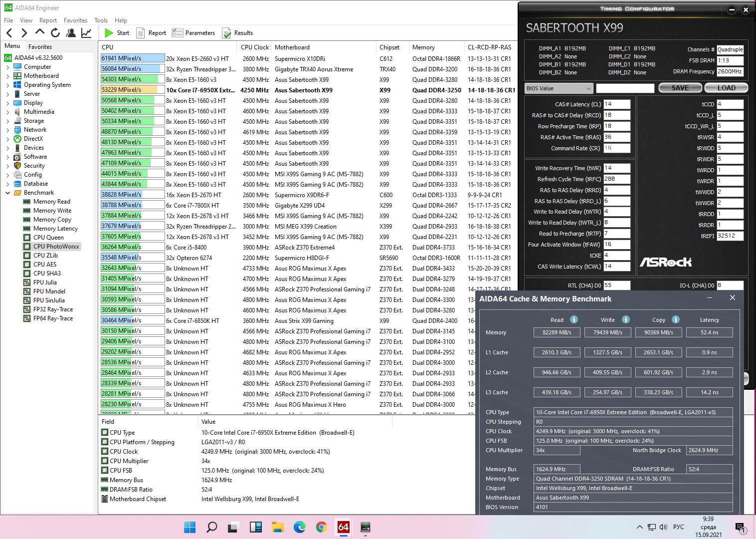Click LOAD in Timing Configurator

click(726, 88)
